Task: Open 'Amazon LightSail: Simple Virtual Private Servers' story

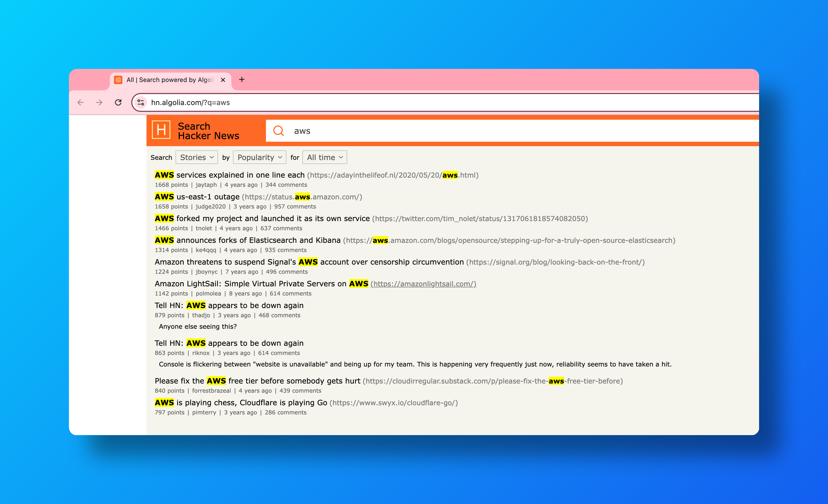Action: click(262, 284)
